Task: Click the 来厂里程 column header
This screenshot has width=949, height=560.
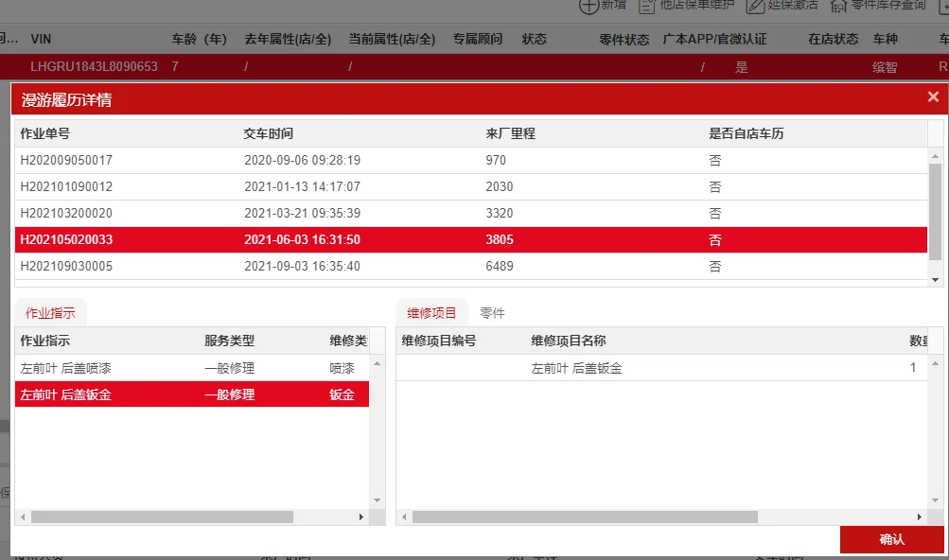Action: point(510,133)
